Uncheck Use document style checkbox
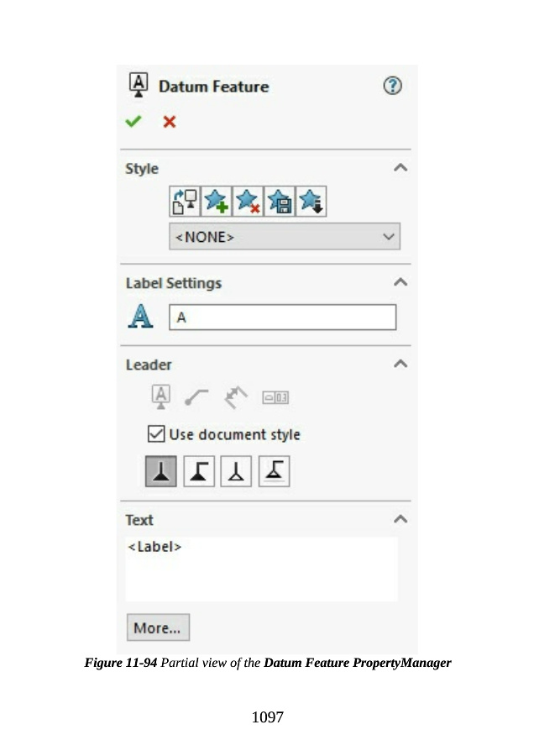The image size is (534, 756). coord(156,434)
